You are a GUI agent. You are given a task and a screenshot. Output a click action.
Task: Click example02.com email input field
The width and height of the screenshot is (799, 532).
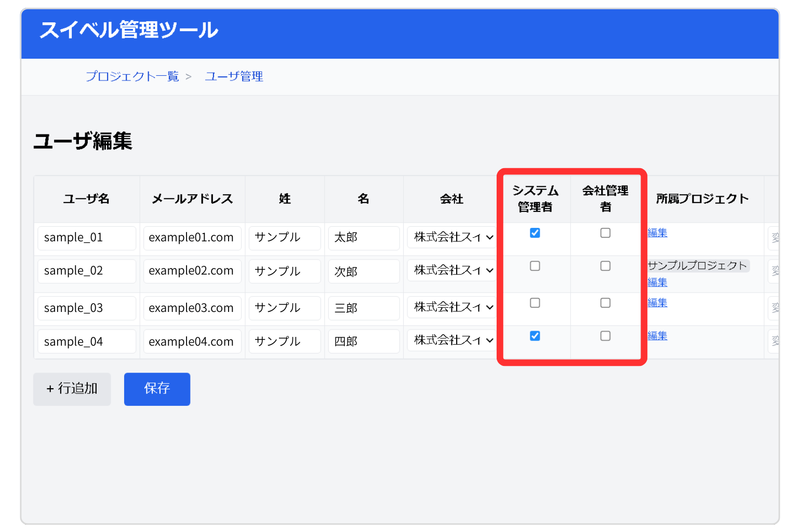click(192, 271)
